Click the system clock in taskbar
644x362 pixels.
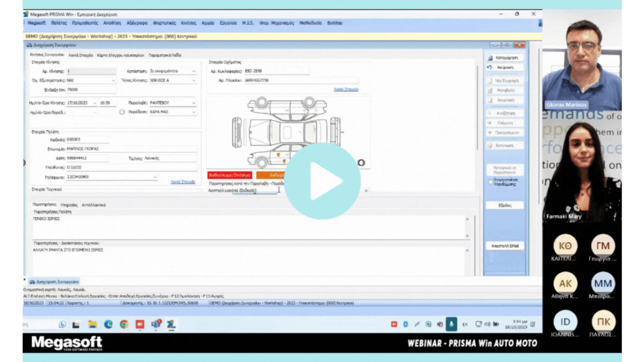pyautogui.click(x=516, y=324)
